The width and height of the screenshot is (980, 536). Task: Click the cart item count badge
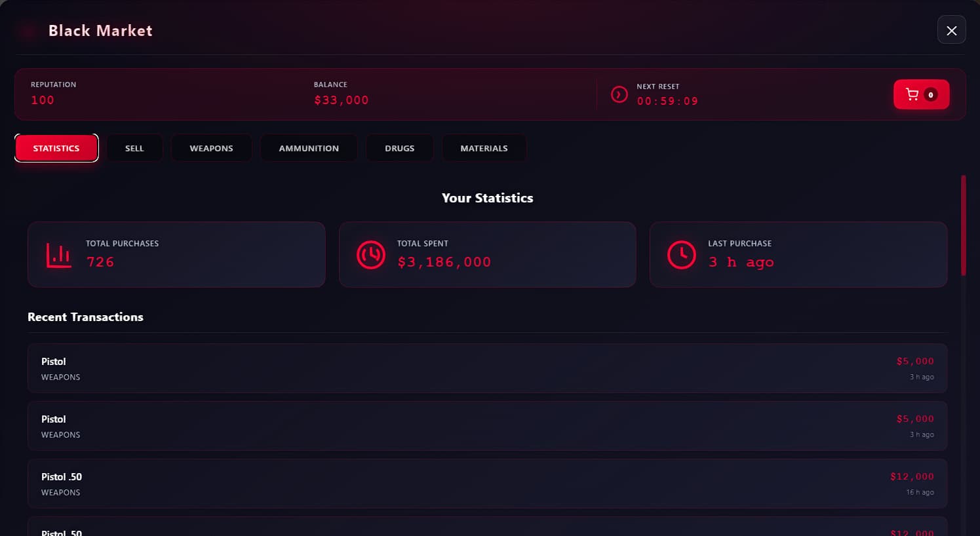(930, 95)
